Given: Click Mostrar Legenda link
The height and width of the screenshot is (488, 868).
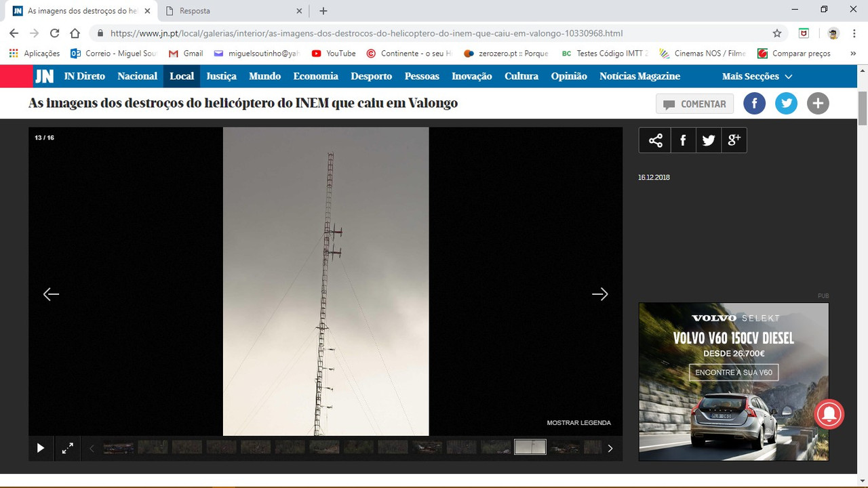Looking at the screenshot, I should [x=579, y=423].
